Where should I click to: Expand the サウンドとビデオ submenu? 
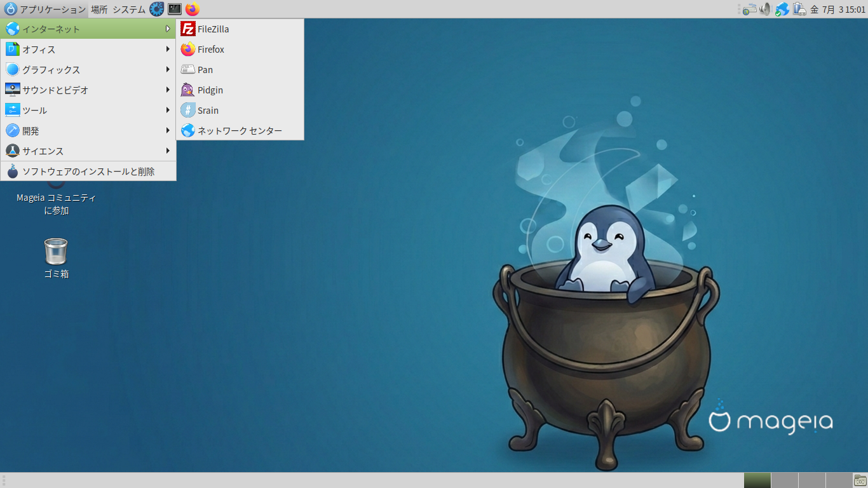click(88, 90)
